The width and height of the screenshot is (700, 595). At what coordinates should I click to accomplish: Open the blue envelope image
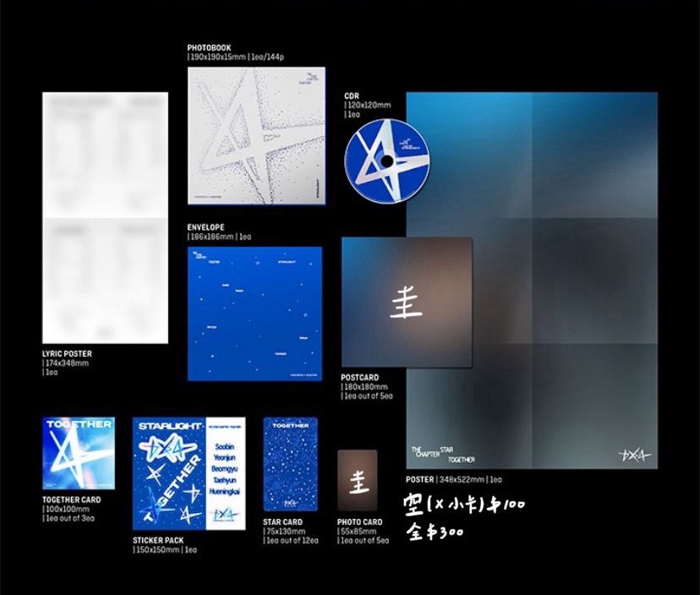(x=254, y=314)
